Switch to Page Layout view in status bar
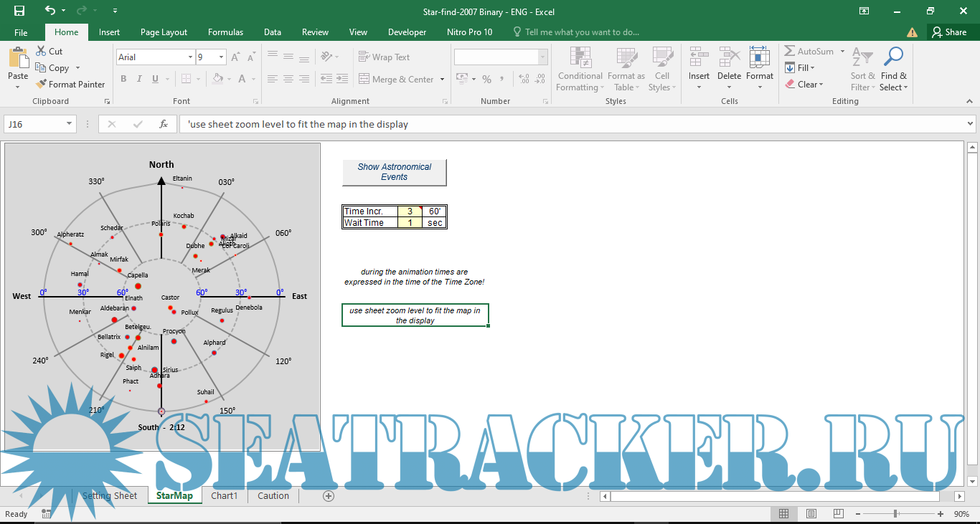This screenshot has width=980, height=524. (x=811, y=514)
